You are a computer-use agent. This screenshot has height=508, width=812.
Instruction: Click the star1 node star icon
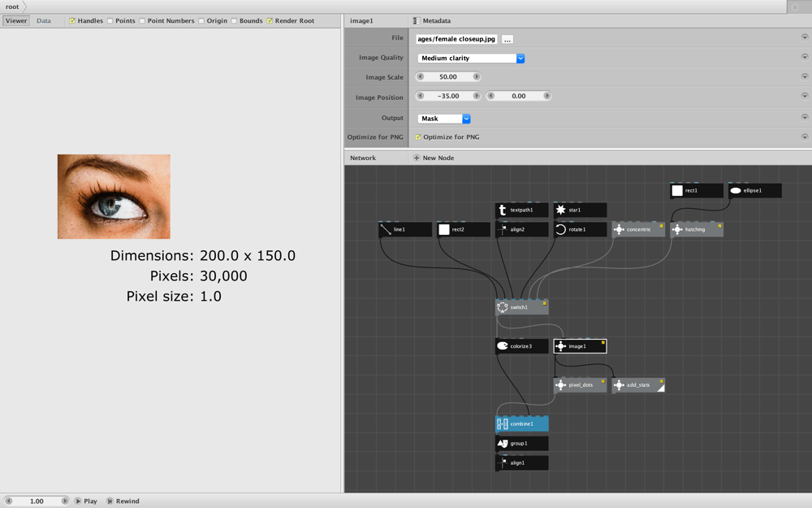coord(560,210)
